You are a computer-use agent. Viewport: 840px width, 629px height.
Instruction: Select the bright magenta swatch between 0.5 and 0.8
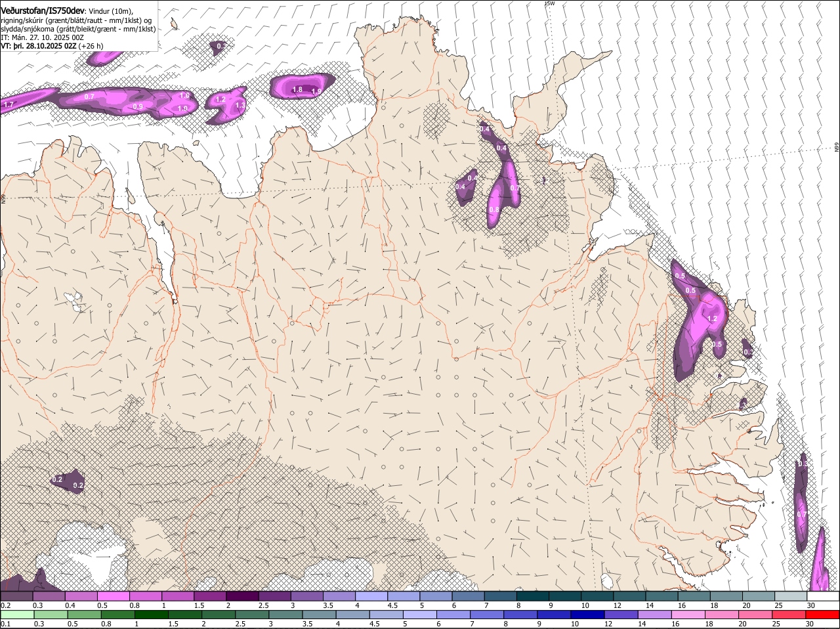pyautogui.click(x=114, y=596)
